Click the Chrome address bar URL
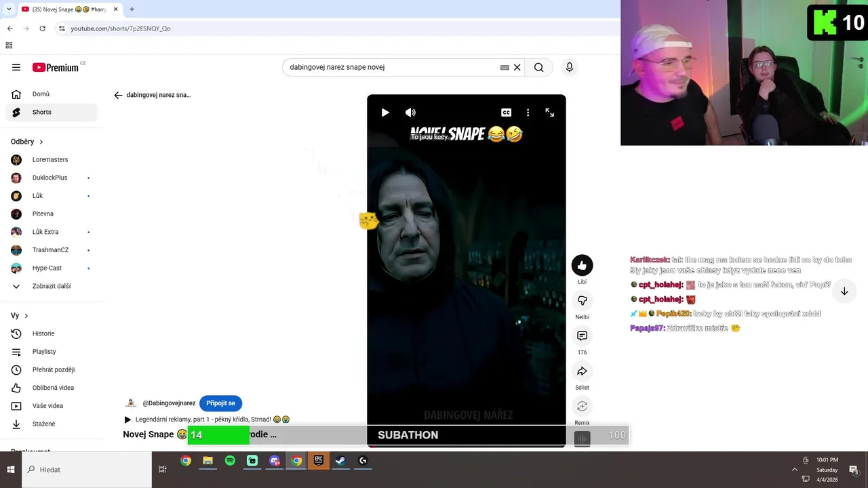 [x=121, y=28]
